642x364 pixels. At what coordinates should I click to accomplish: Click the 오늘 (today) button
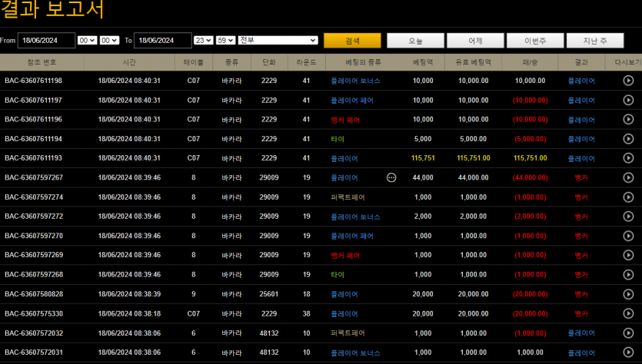pyautogui.click(x=415, y=41)
